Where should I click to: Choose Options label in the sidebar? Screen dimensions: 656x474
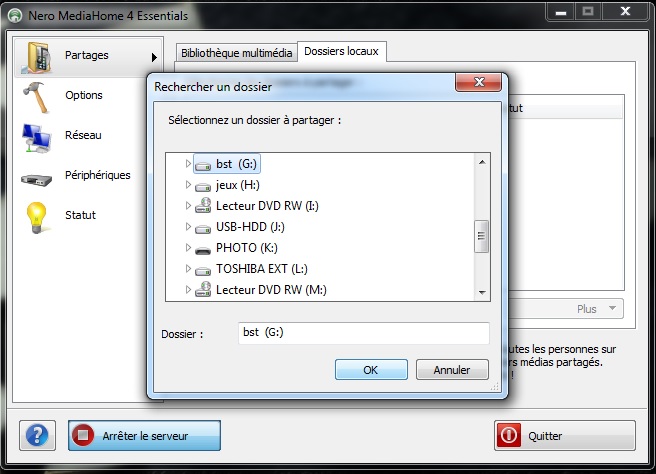pyautogui.click(x=84, y=95)
